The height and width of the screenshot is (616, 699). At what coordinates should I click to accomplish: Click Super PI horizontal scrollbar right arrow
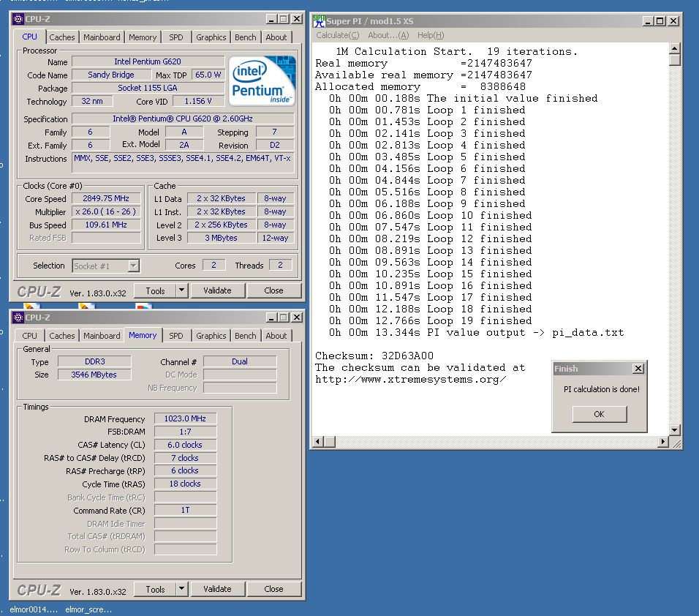tap(663, 442)
